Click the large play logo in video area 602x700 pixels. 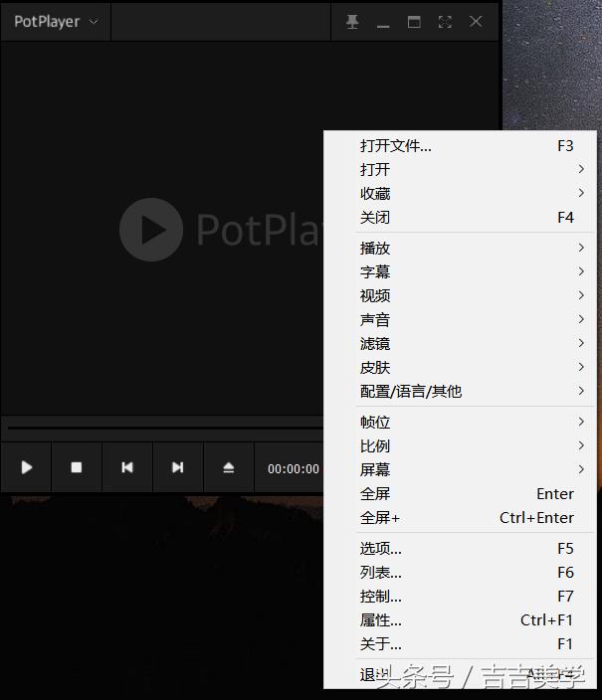pyautogui.click(x=151, y=230)
